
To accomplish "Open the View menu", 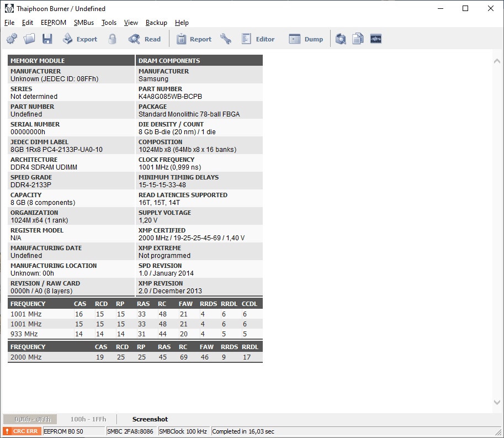I will (131, 23).
